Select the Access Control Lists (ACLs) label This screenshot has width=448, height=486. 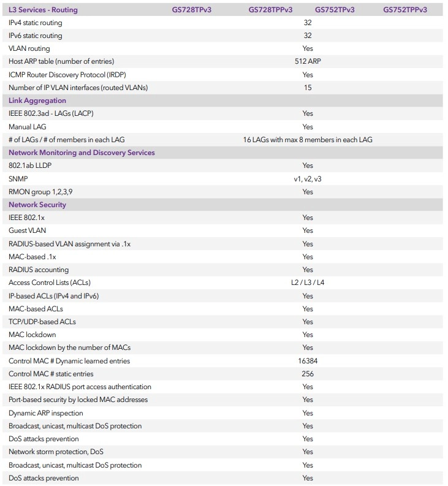[50, 283]
